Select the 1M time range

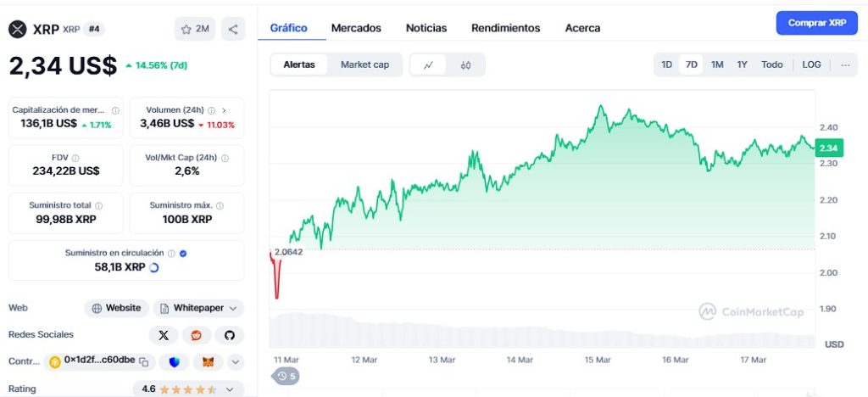[x=717, y=64]
